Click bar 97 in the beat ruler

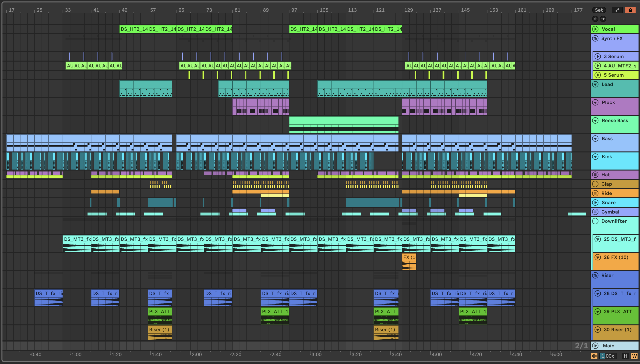point(294,10)
